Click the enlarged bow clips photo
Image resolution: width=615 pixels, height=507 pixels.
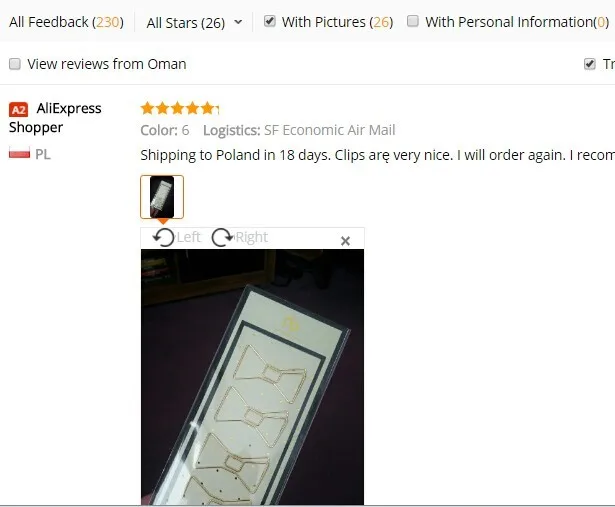252,377
